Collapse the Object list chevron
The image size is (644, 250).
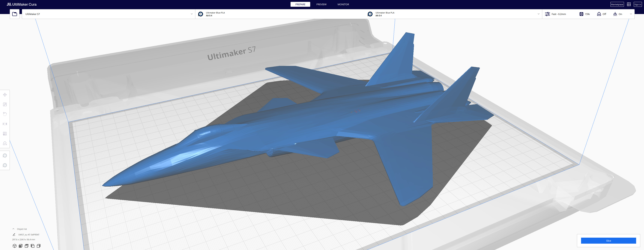pos(13,229)
